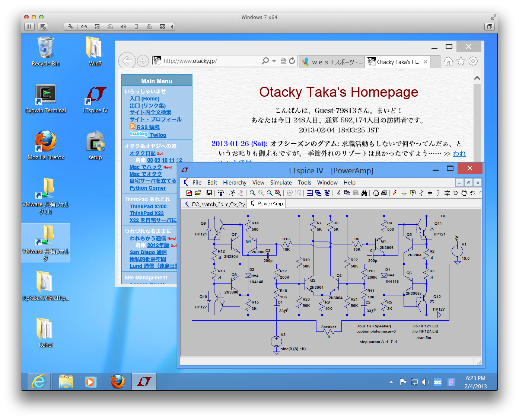Place a Resistor component
Image resolution: width=519 pixels, height=420 pixels.
point(421,193)
